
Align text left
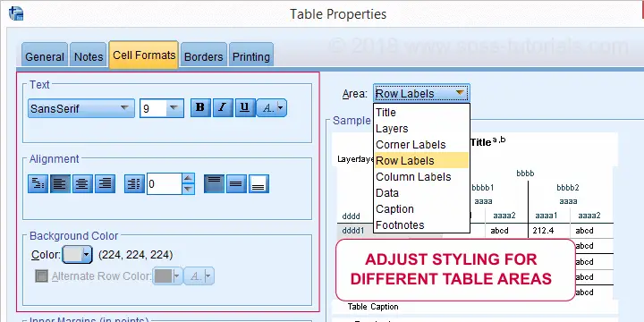click(x=61, y=183)
